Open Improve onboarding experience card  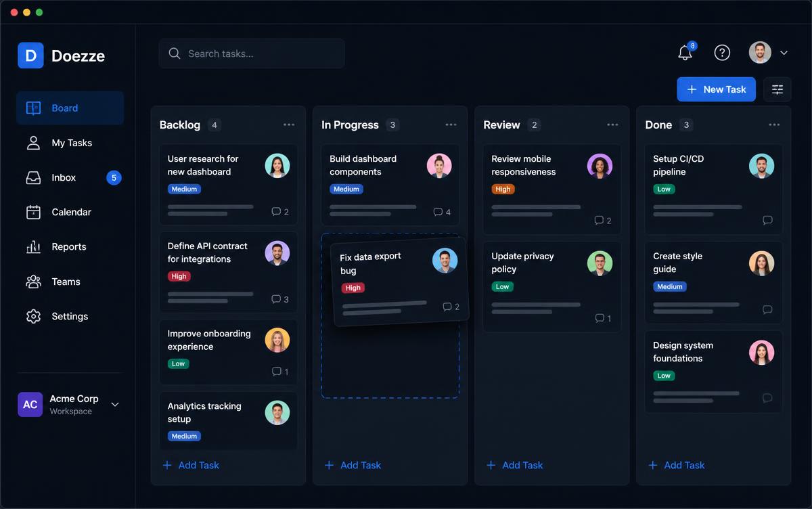[x=228, y=352]
